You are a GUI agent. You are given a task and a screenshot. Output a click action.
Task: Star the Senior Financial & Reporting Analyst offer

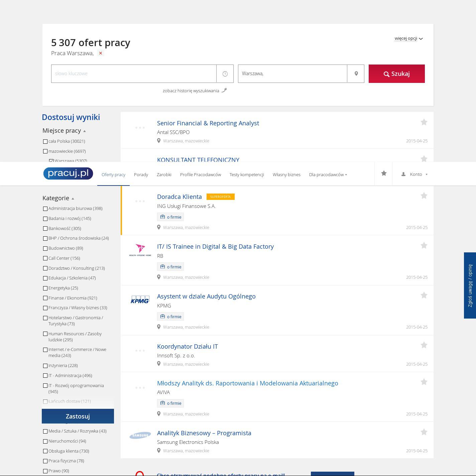(424, 122)
